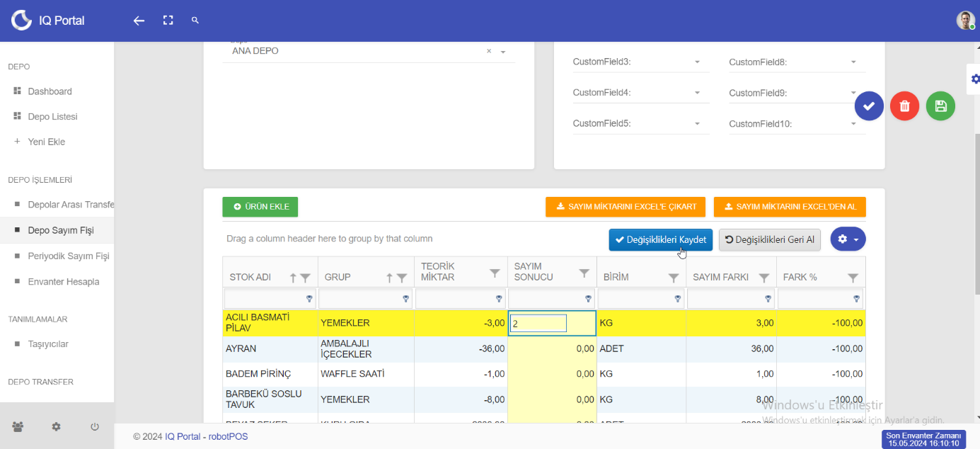Click the back arrow in top bar
This screenshot has width=980, height=449.
click(139, 21)
